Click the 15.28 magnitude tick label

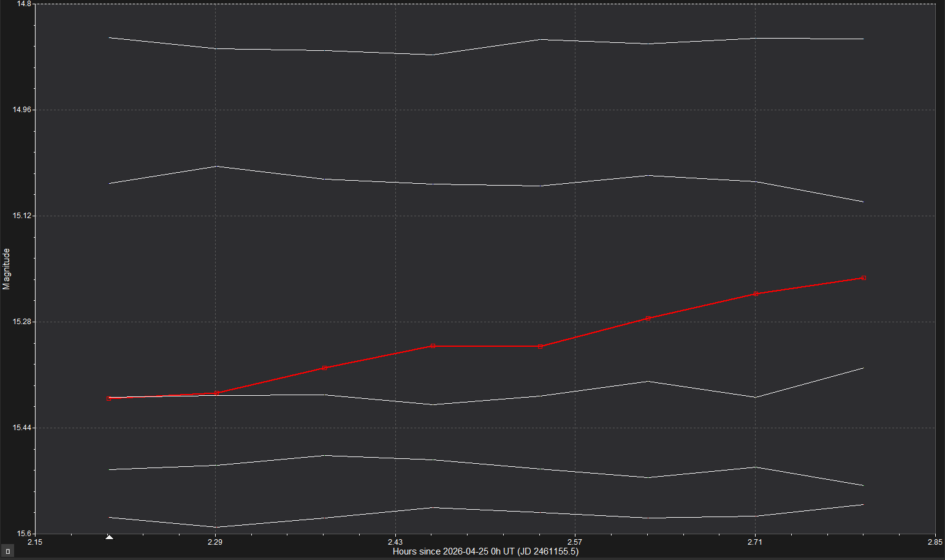tap(21, 322)
